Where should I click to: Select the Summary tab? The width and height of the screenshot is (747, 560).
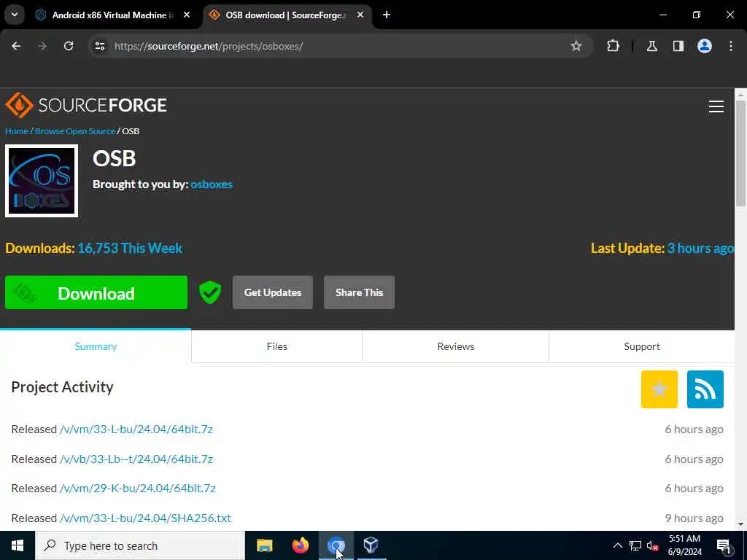96,346
